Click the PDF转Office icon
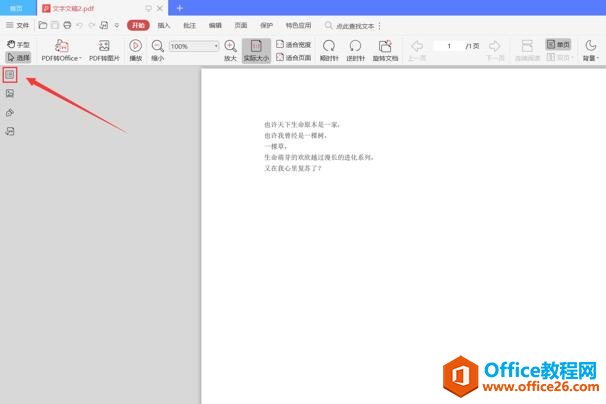The image size is (606, 404). [61, 46]
